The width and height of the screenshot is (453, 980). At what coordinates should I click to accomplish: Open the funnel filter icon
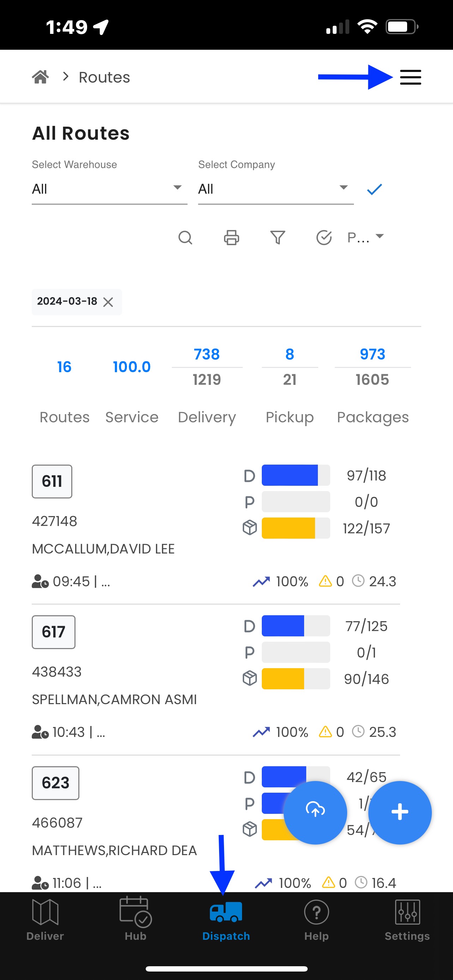[x=278, y=237]
